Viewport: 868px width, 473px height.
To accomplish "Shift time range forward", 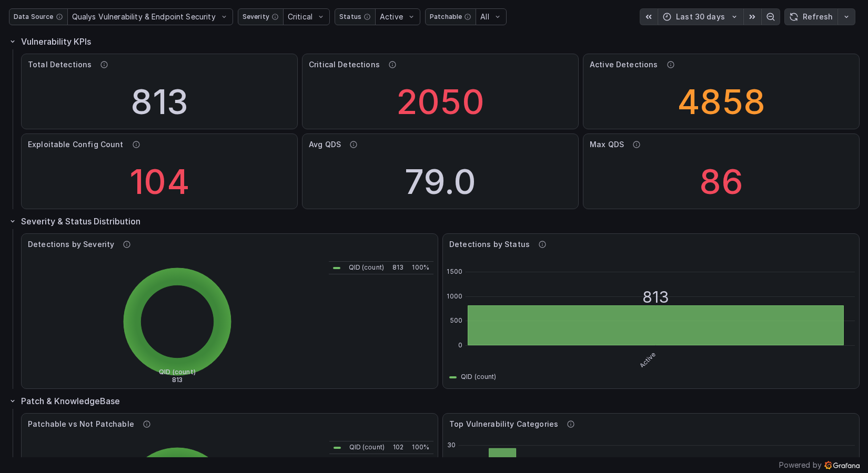I will pos(752,17).
